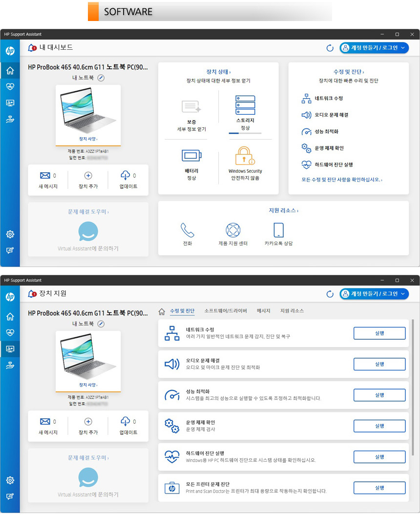Open the Windows Security padlock icon
Image resolution: width=420 pixels, height=515 pixels.
245,156
